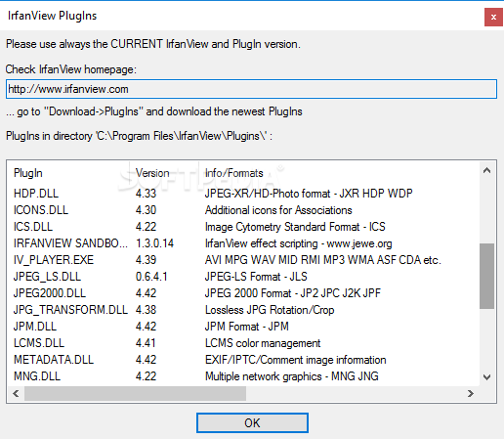Click the IrfanView PlugIns title bar text
The height and width of the screenshot is (439, 504).
click(x=52, y=16)
